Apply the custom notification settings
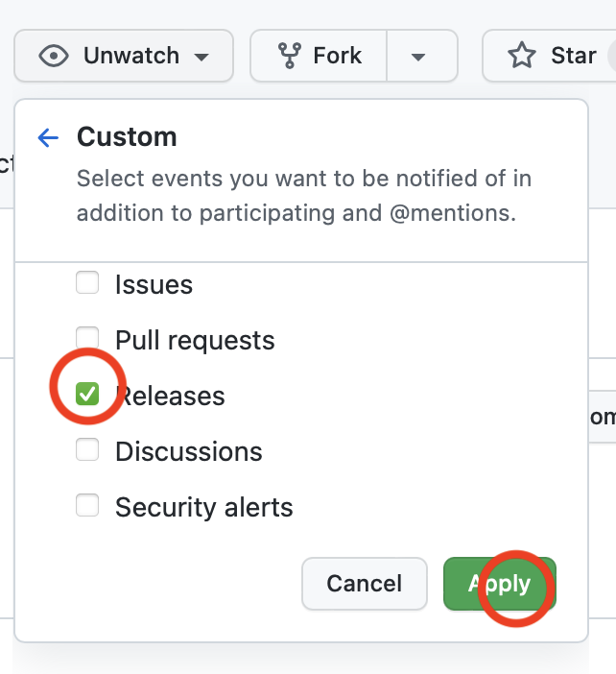Screen dimensions: 616x674 [x=500, y=584]
